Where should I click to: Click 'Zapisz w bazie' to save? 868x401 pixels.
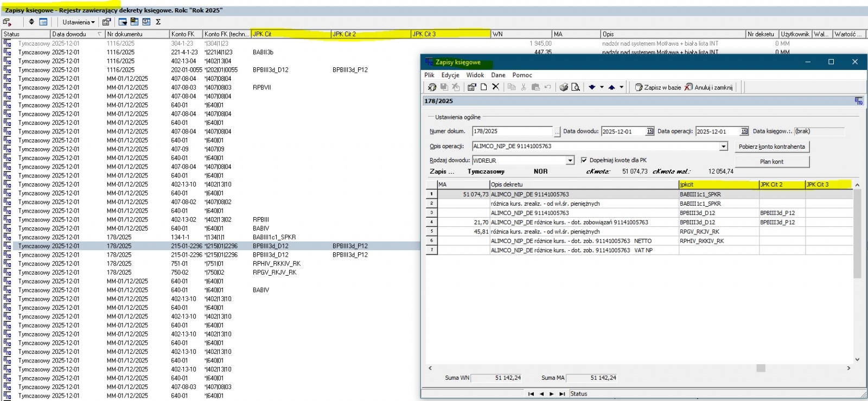point(658,87)
